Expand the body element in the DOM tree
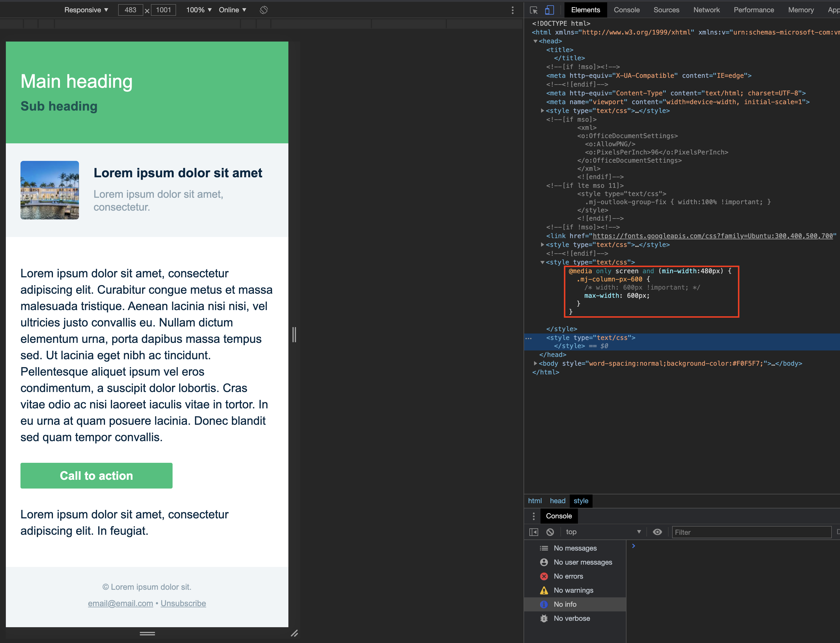 (535, 364)
